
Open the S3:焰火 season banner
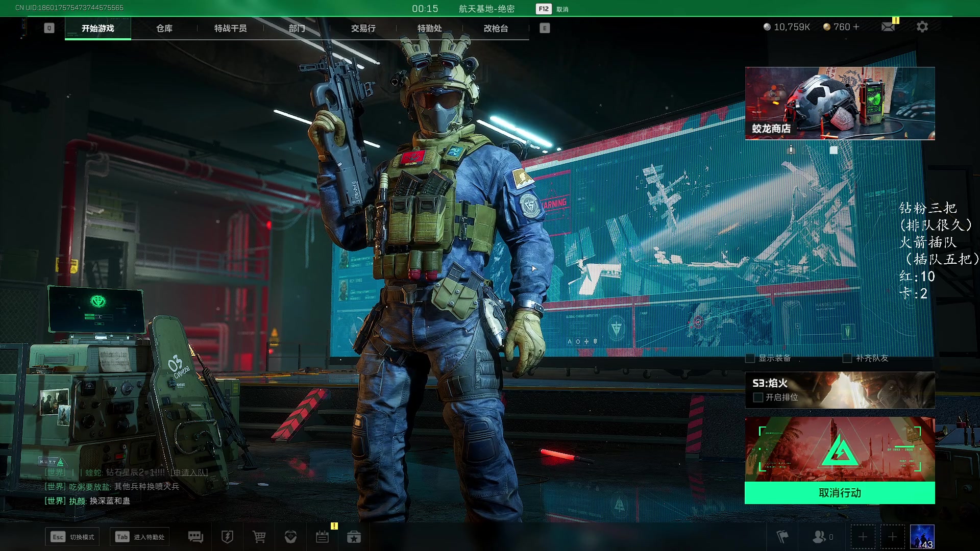coord(840,390)
